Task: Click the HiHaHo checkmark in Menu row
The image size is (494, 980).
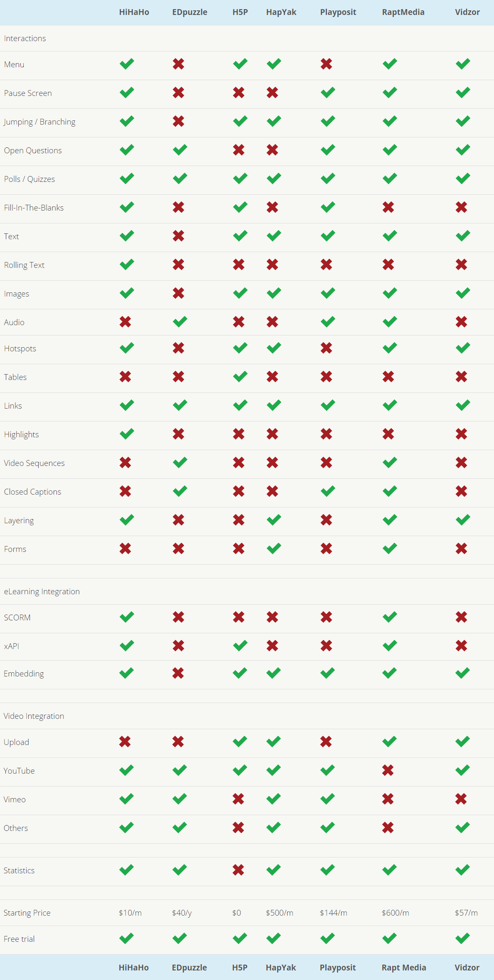Action: pos(127,64)
